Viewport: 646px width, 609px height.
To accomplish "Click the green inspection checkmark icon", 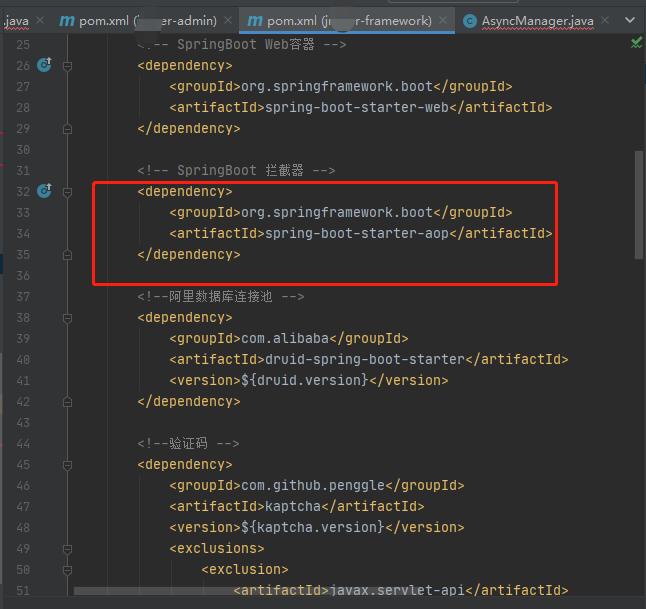I will pyautogui.click(x=637, y=42).
